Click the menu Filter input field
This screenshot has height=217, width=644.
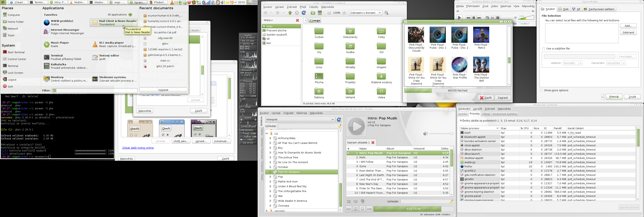tap(95, 90)
